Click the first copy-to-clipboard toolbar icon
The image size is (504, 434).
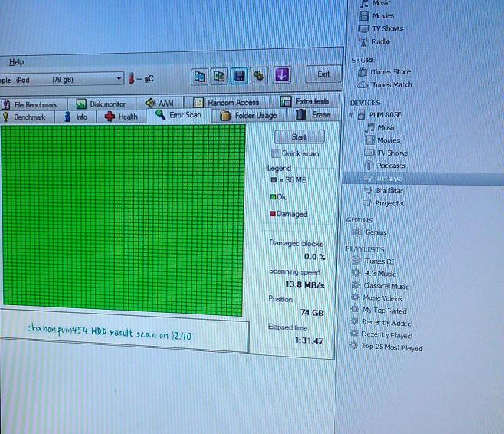click(x=199, y=76)
